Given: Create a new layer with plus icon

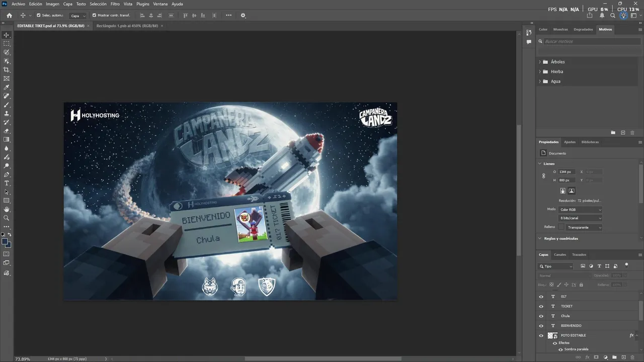Looking at the screenshot, I should (624, 357).
